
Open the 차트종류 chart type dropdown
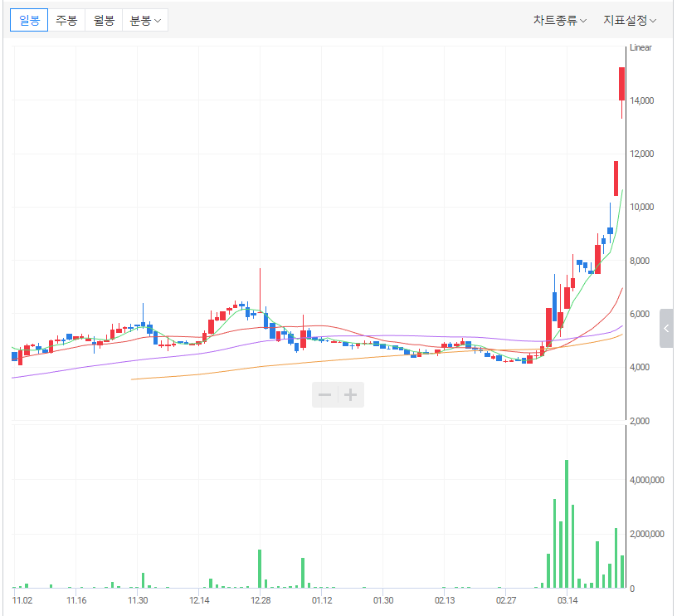(559, 20)
